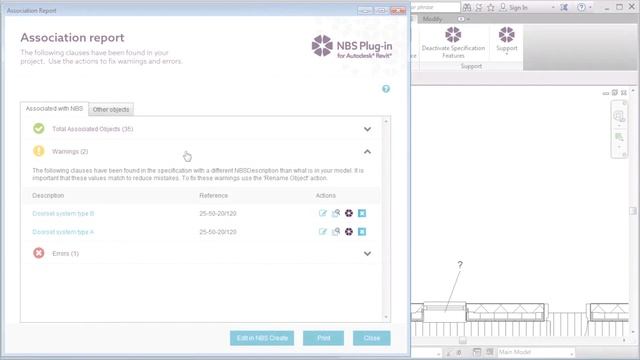The height and width of the screenshot is (360, 640).
Task: Click the worksets icon in Revit status bar
Action: point(477,352)
